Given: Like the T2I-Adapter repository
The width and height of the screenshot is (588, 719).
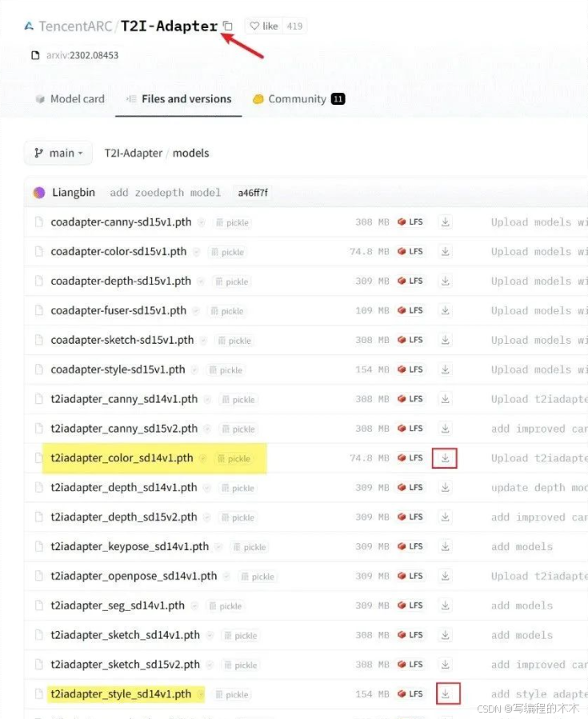Looking at the screenshot, I should pyautogui.click(x=264, y=26).
